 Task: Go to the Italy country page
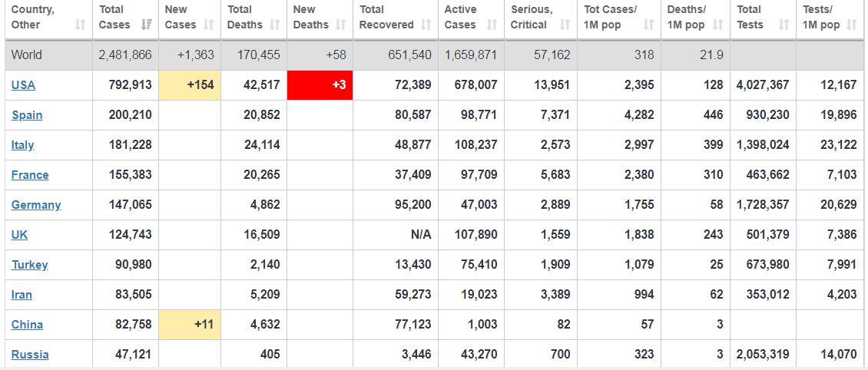click(x=22, y=145)
